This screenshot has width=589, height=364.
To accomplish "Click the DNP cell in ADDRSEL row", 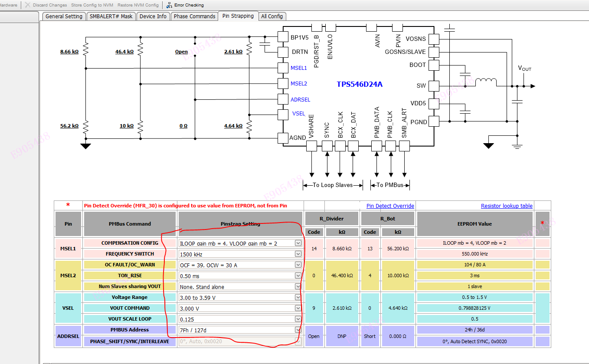I will (342, 336).
